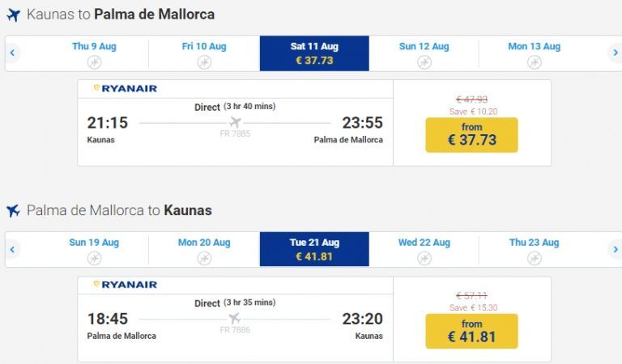Select the Tue 21 Aug €41.81 date tab
Image resolution: width=622 pixels, height=364 pixels.
314,249
